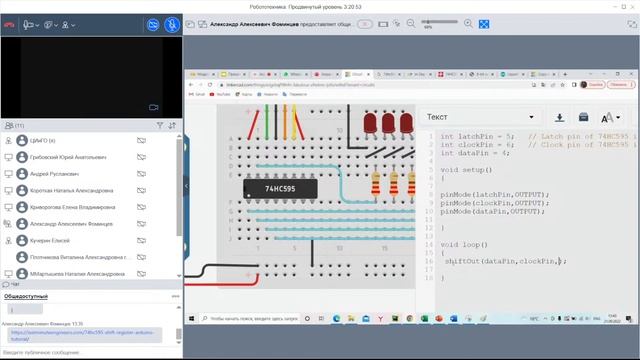End the call with red hang-up icon
The image size is (640, 360).
pos(9,25)
